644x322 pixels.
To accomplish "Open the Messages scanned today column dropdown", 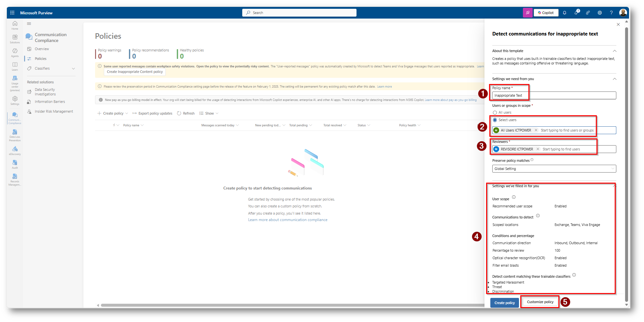I will (220, 125).
